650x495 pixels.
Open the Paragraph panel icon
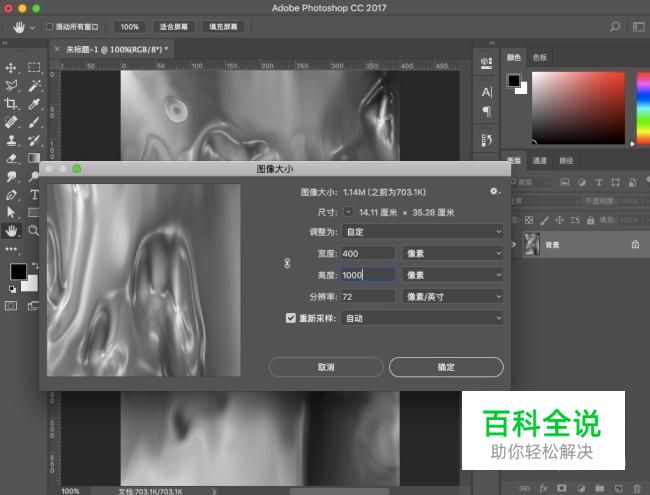[487, 111]
